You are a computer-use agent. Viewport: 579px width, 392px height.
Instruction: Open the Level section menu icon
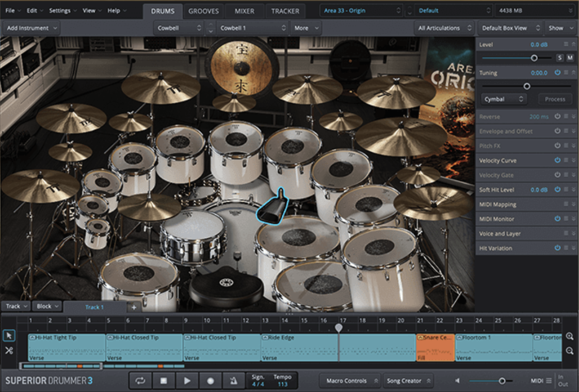point(566,44)
